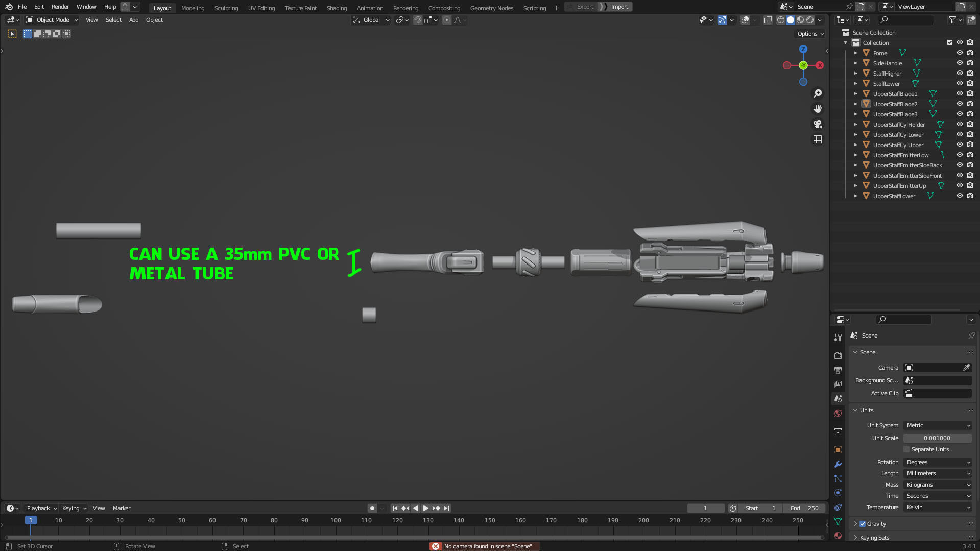Click the zoom magnifier icon in viewport sidebar
Screen dimensions: 980x551
coord(818,93)
